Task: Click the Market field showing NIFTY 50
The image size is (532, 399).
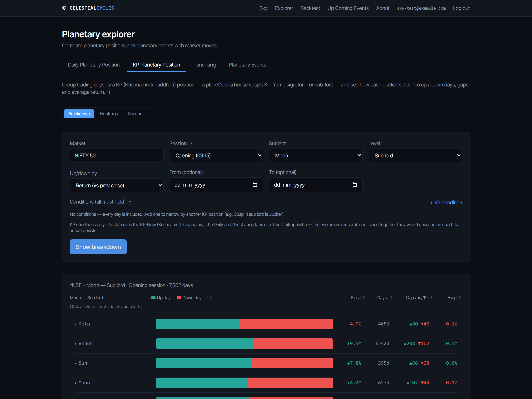Action: [117, 155]
